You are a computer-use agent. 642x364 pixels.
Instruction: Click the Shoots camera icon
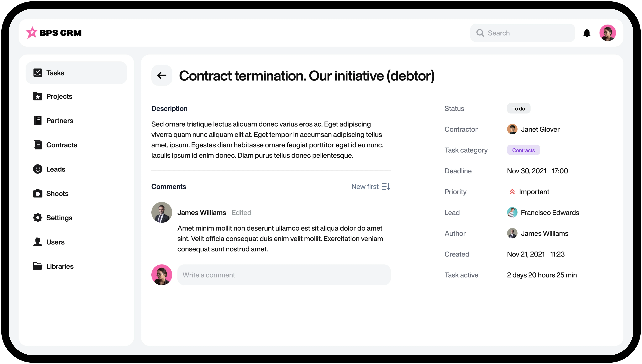tap(38, 193)
